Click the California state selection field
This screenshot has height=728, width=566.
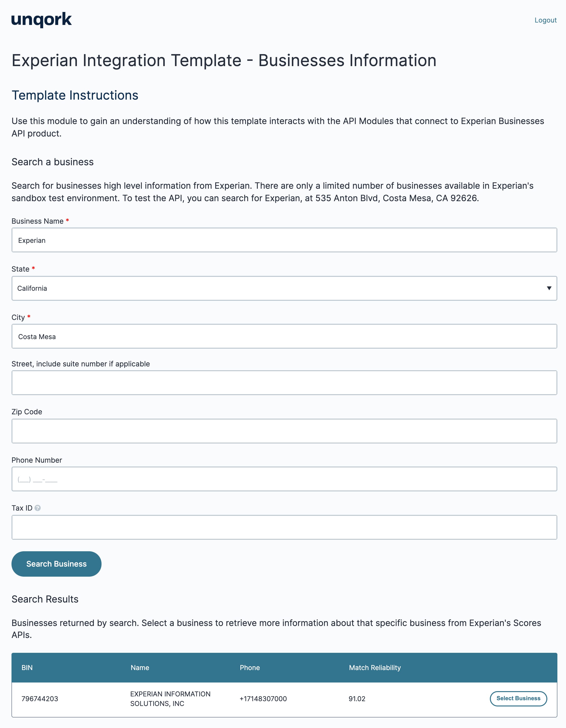point(284,288)
